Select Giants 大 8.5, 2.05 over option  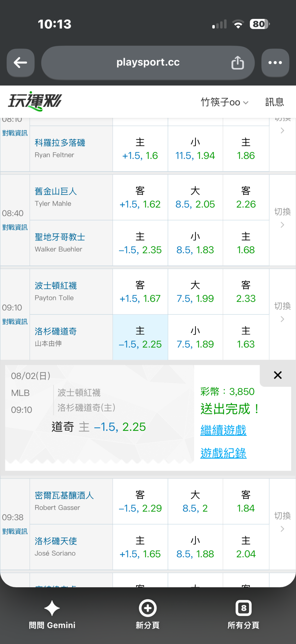[x=195, y=197]
